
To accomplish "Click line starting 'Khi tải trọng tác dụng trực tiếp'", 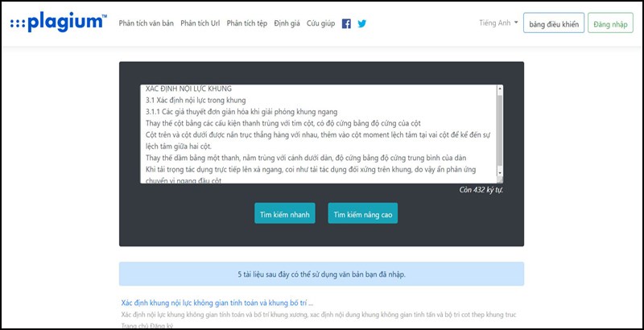I will point(311,169).
